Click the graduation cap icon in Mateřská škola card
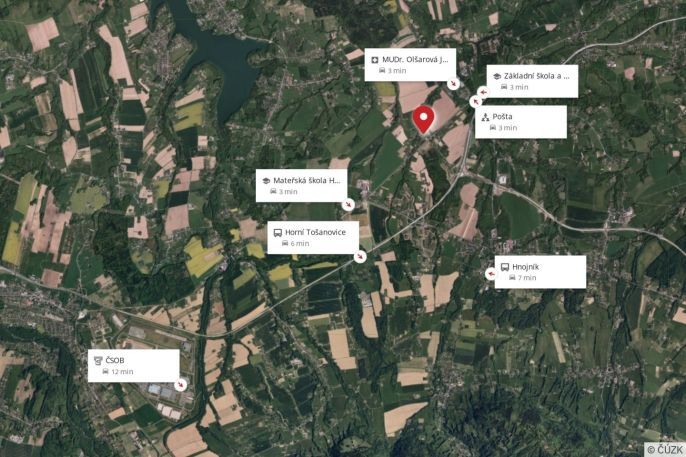 [266, 181]
